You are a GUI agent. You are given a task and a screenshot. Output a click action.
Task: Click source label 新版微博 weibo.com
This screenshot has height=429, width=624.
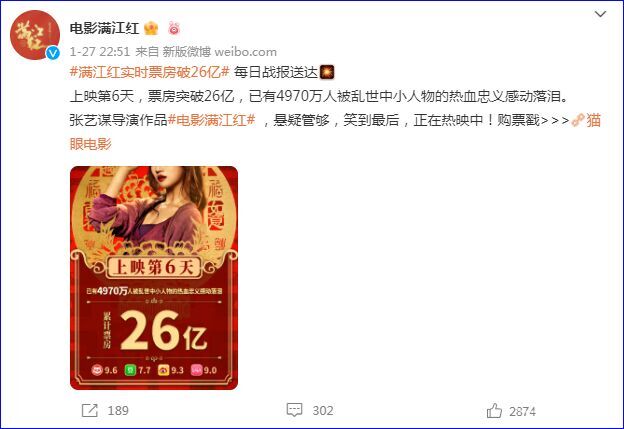(219, 52)
